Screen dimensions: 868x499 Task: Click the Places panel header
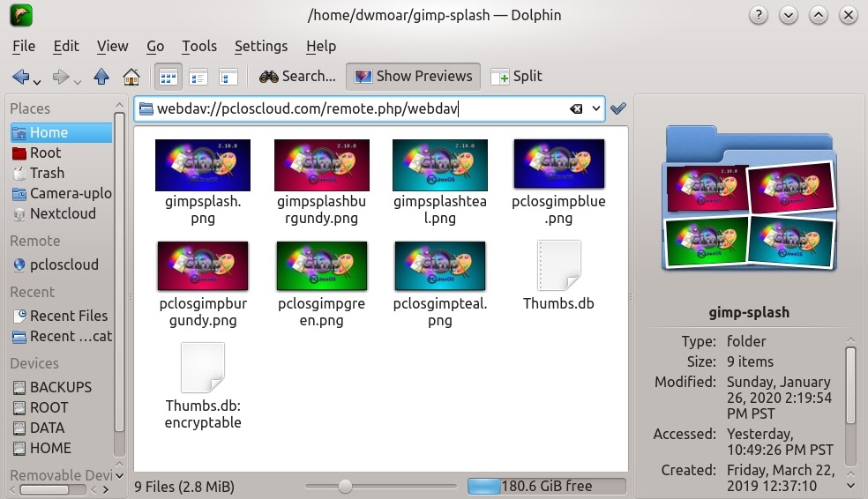pos(30,108)
